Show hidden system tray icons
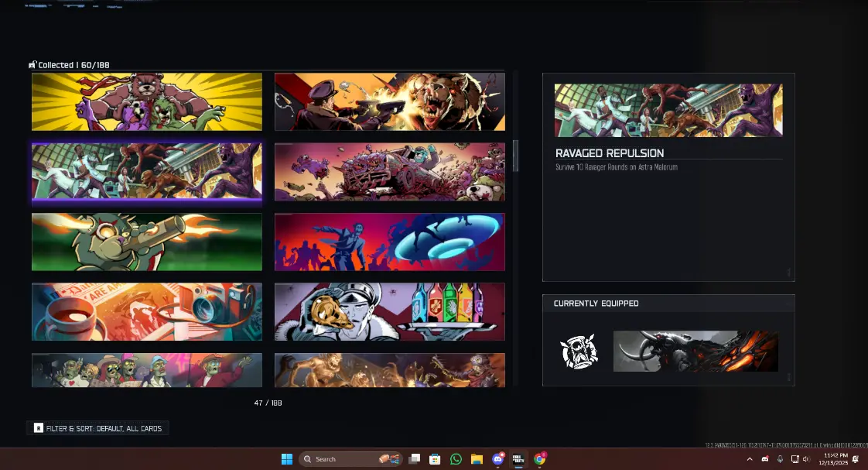 (x=749, y=459)
